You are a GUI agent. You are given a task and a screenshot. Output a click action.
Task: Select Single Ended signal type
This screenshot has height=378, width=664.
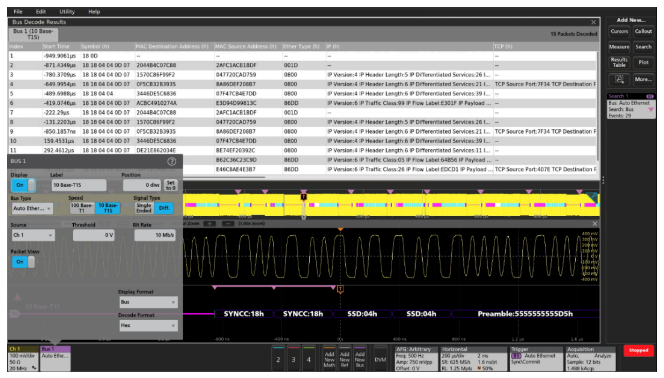coord(144,208)
